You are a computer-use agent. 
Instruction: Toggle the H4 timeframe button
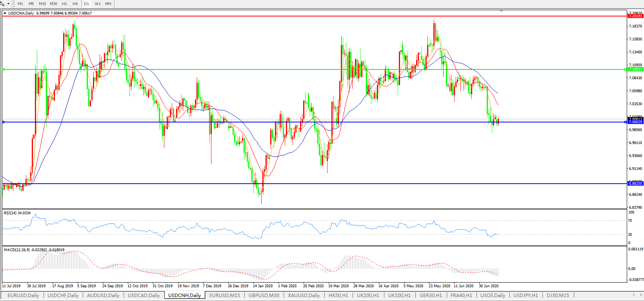click(75, 4)
